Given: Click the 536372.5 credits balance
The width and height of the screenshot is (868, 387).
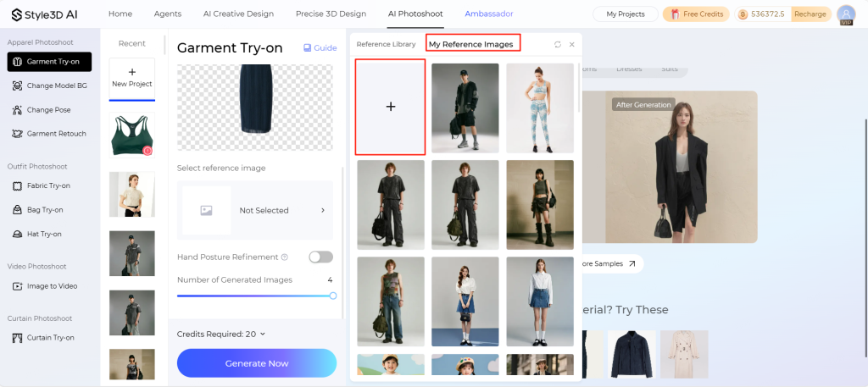Looking at the screenshot, I should tap(767, 14).
